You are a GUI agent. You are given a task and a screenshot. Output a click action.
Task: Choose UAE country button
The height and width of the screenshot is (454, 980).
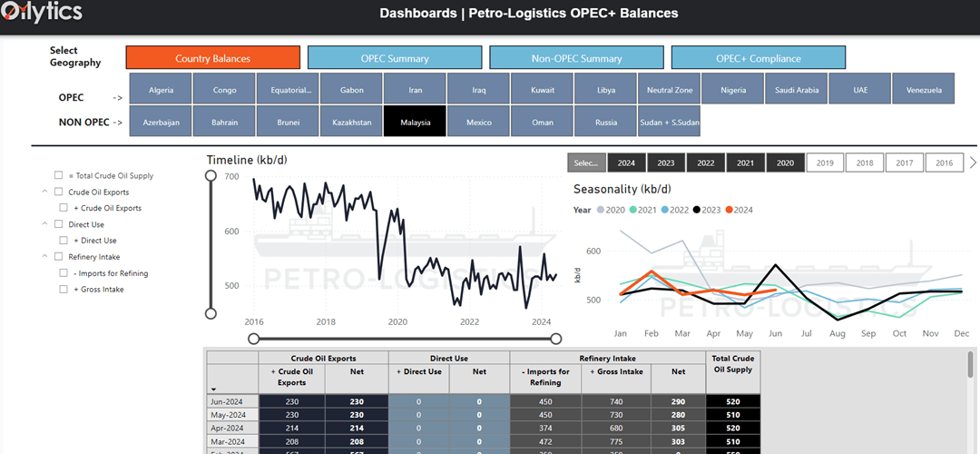tap(860, 89)
